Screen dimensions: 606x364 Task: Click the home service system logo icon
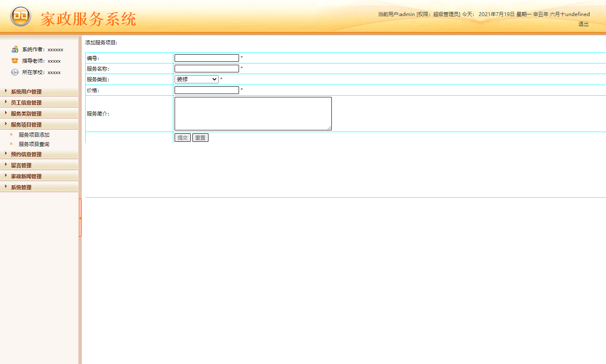click(x=20, y=16)
